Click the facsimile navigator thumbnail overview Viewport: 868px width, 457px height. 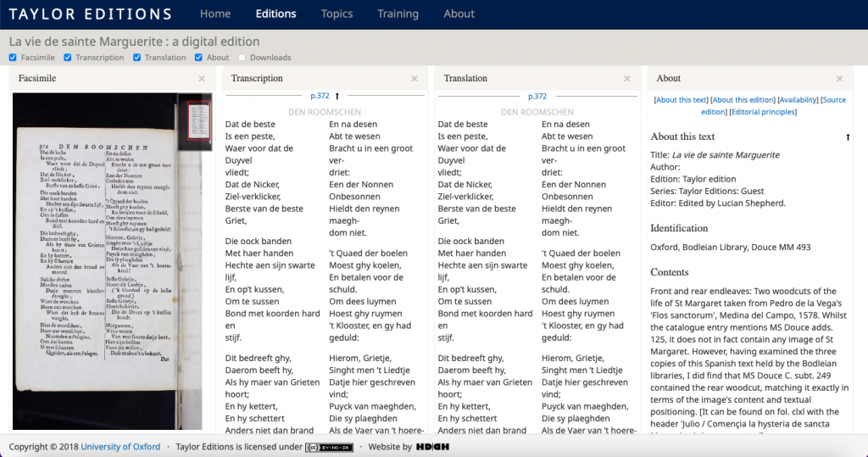(195, 122)
